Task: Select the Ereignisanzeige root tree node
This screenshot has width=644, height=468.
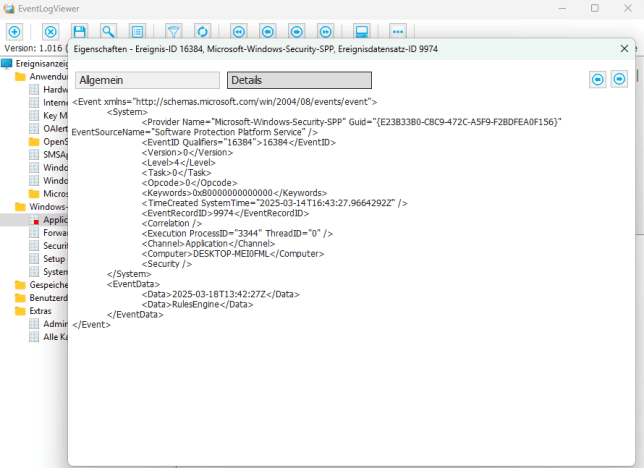Action: 40,62
